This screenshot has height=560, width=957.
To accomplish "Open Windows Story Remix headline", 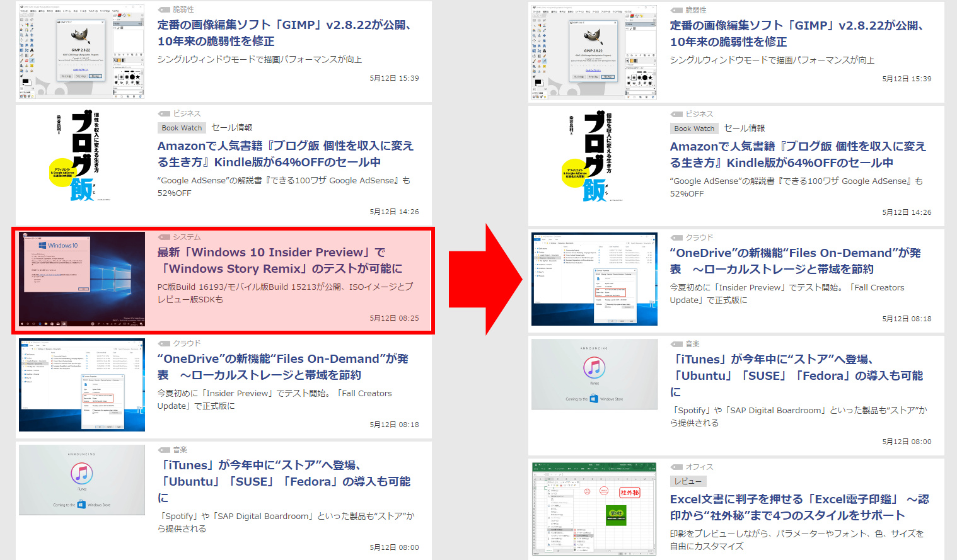I will coord(280,260).
